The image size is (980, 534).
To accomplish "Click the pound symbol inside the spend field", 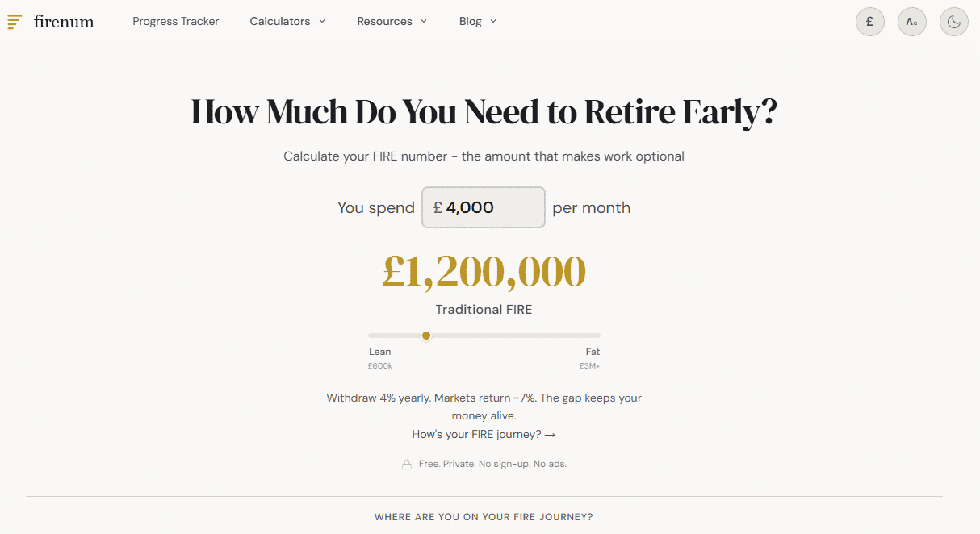I will pos(438,207).
